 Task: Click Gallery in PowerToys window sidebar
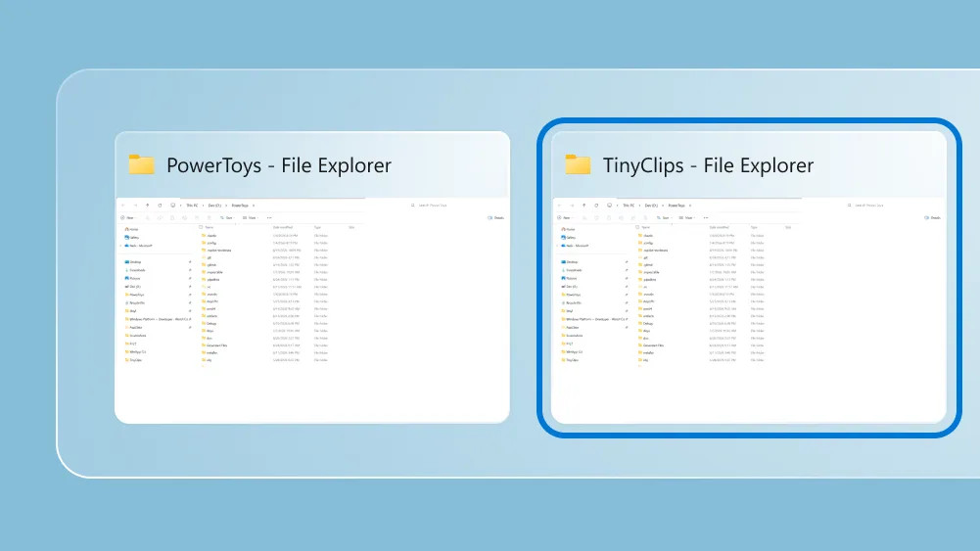point(132,238)
